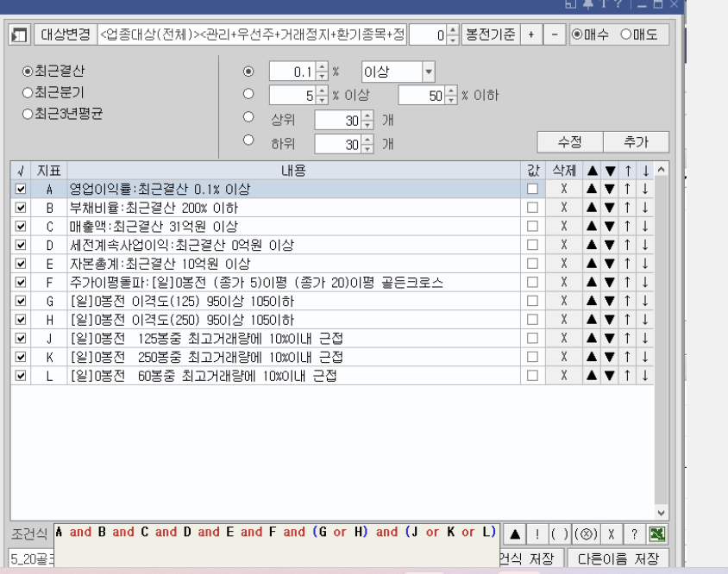This screenshot has width=728, height=574.
Task: Click the Excel export icon
Action: pos(657,533)
